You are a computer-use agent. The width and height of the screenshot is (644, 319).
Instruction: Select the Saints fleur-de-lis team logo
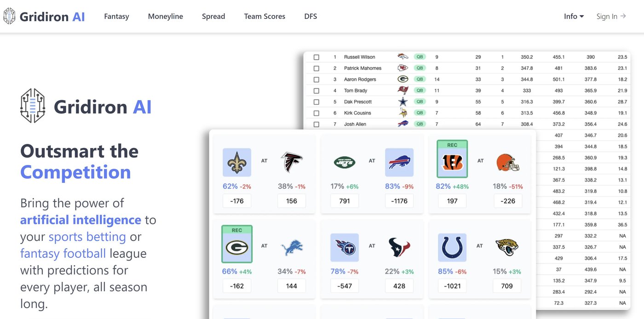point(237,162)
